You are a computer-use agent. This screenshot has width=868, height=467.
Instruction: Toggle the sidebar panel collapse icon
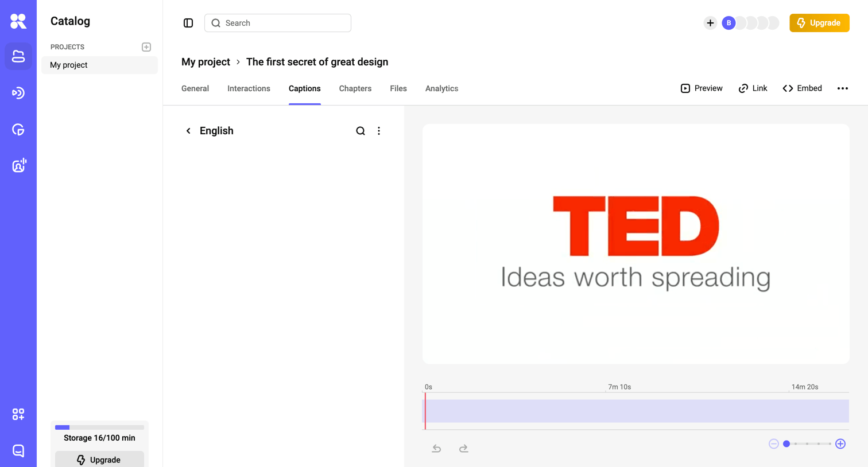[188, 23]
